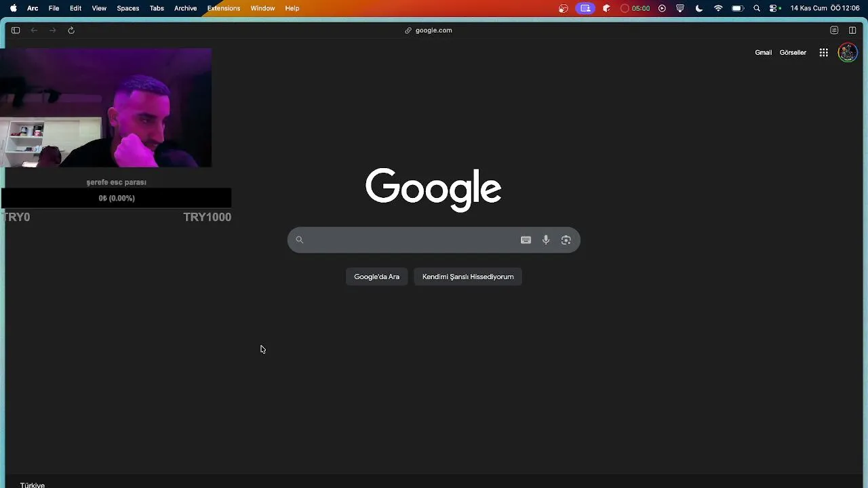The height and width of the screenshot is (488, 868).
Task: Open the View menu
Action: pyautogui.click(x=99, y=8)
